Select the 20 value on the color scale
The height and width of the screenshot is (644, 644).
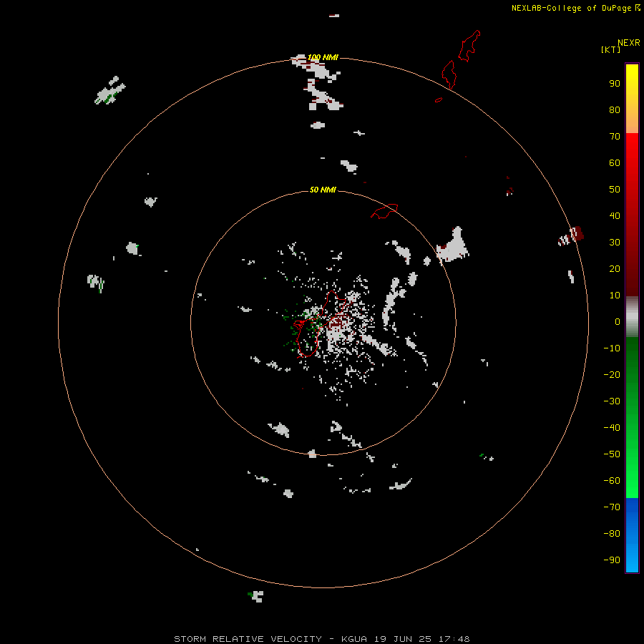pyautogui.click(x=615, y=268)
